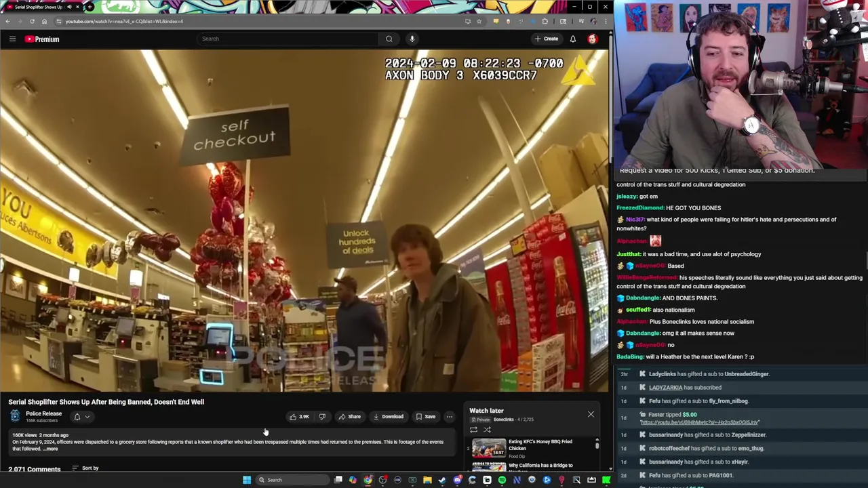Open Windows Start menu
This screenshot has width=868, height=488.
click(247, 480)
